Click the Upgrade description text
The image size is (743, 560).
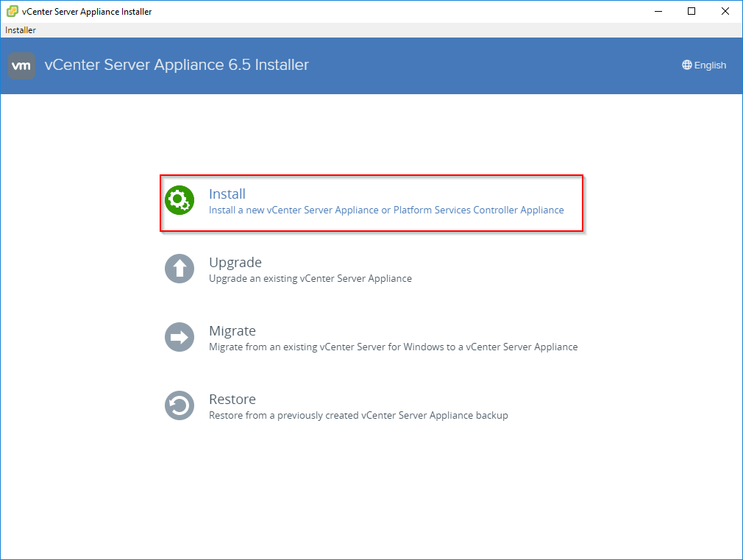click(x=308, y=278)
